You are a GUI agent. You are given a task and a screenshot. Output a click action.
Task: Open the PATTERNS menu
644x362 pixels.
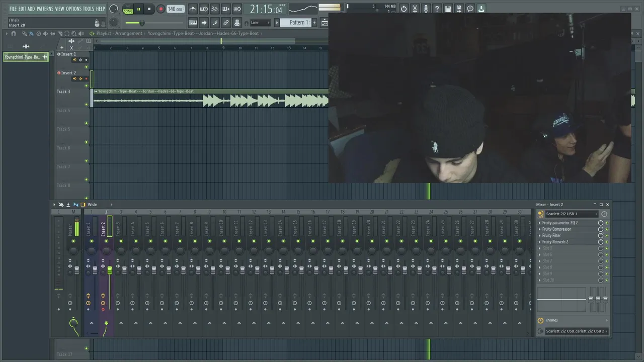45,9
